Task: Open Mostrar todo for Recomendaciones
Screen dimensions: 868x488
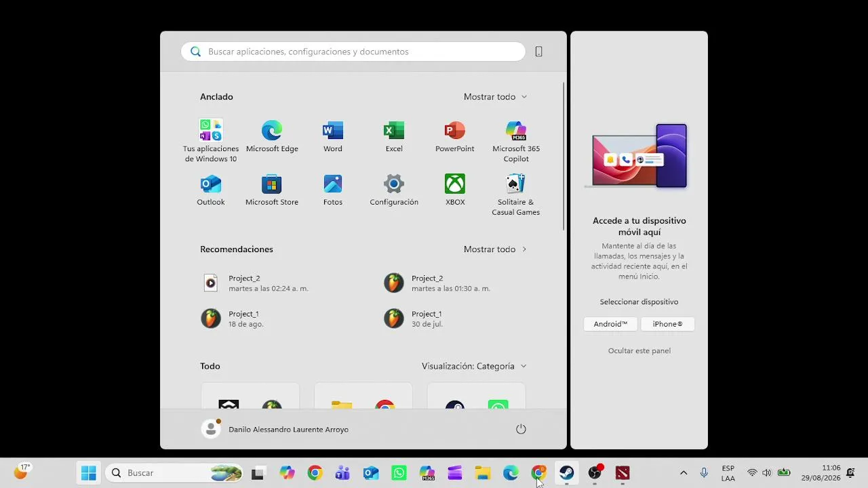Action: [x=495, y=249]
